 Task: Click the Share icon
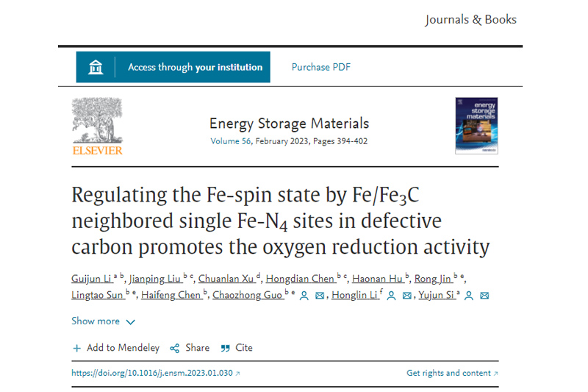coord(175,348)
